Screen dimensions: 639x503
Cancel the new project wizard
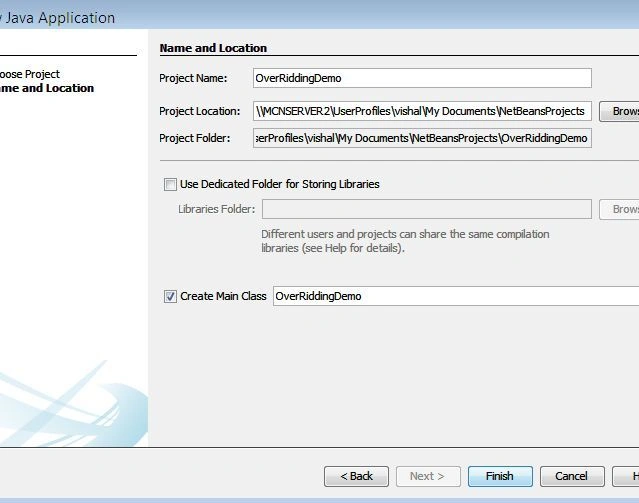click(x=572, y=476)
